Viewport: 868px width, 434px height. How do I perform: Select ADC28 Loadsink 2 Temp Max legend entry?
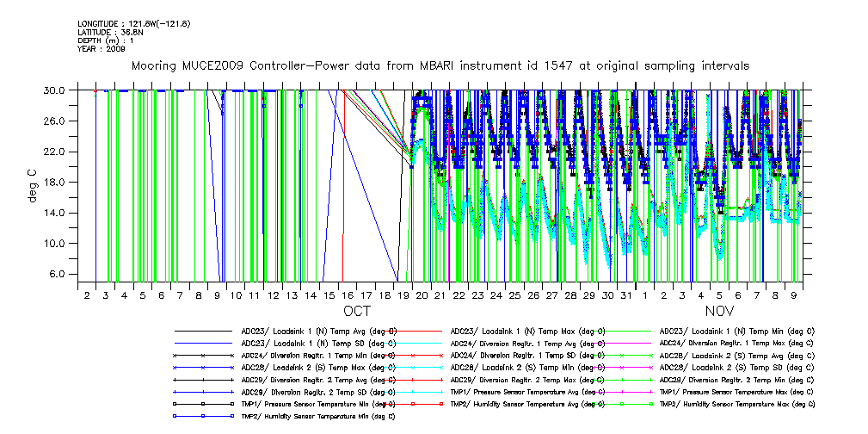click(318, 367)
